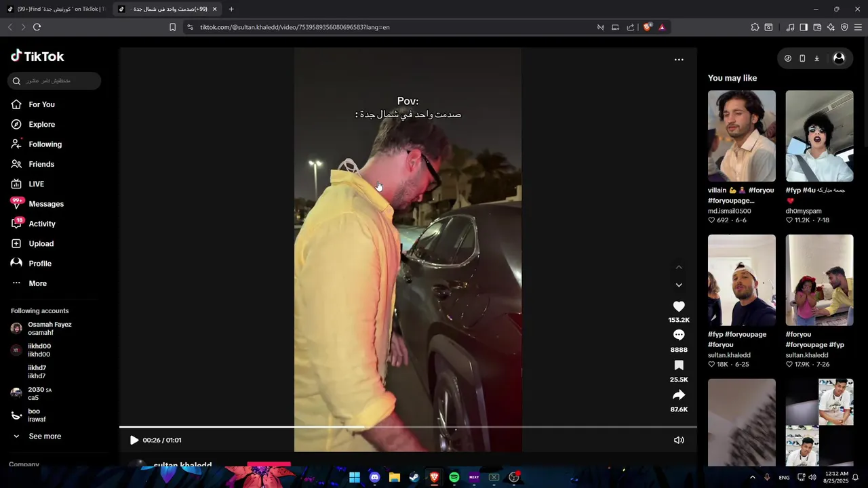
Task: Open the Following feed
Action: [45, 144]
